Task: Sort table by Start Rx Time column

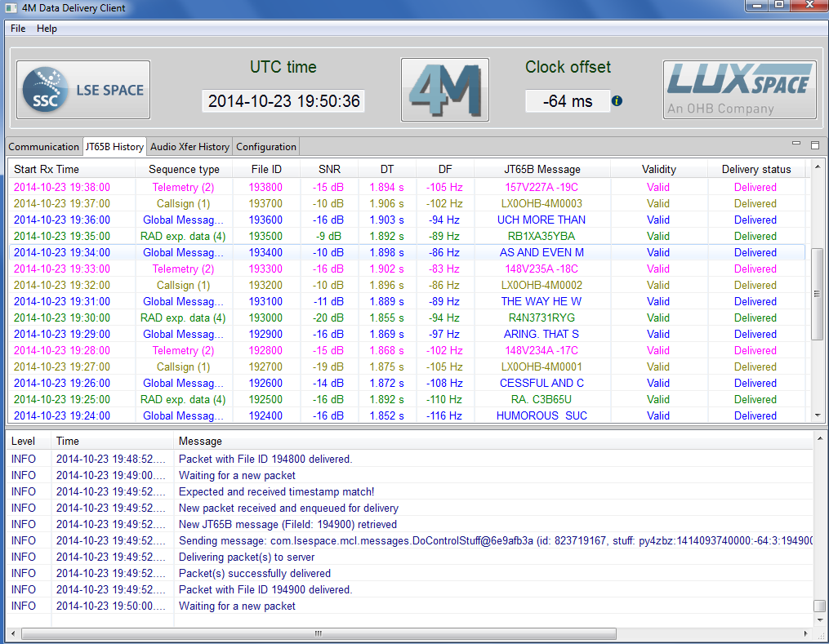Action: point(47,170)
